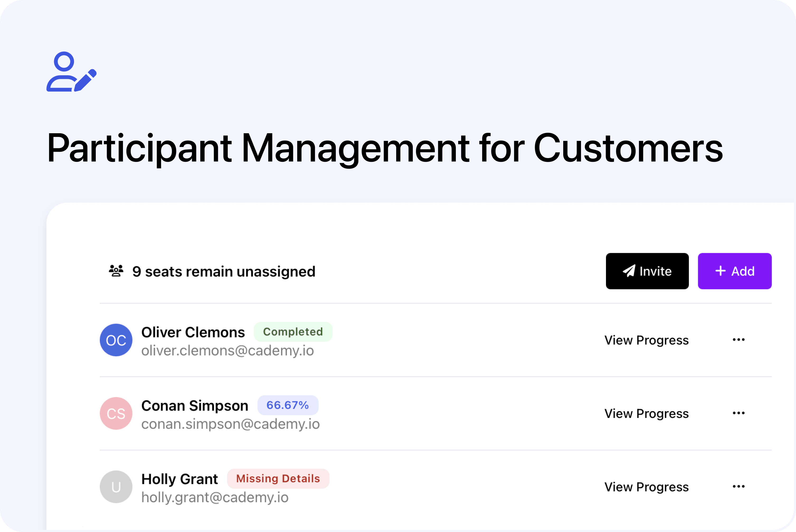
Task: Click the name Conan Simpson
Action: click(195, 406)
